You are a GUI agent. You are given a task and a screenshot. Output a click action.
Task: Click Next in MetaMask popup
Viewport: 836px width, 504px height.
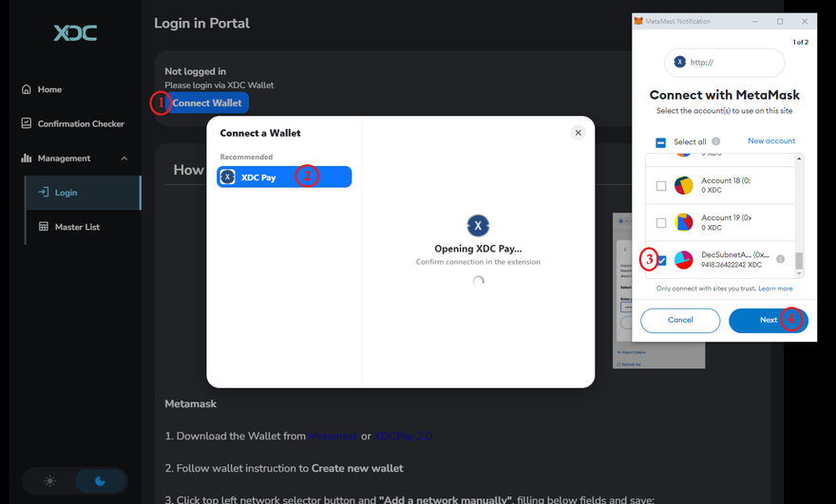pos(768,320)
